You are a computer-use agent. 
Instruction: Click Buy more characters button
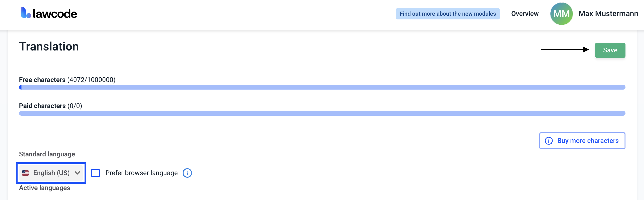[582, 141]
